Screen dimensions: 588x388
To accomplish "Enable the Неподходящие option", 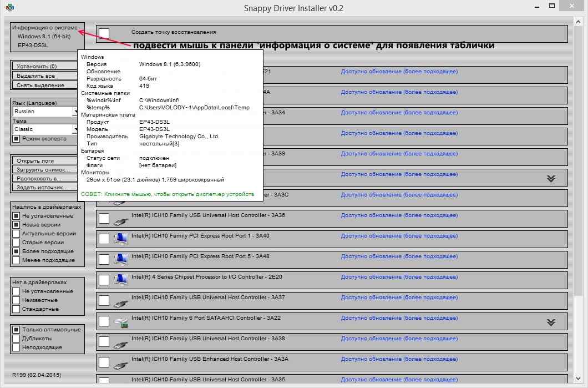I will coord(16,347).
